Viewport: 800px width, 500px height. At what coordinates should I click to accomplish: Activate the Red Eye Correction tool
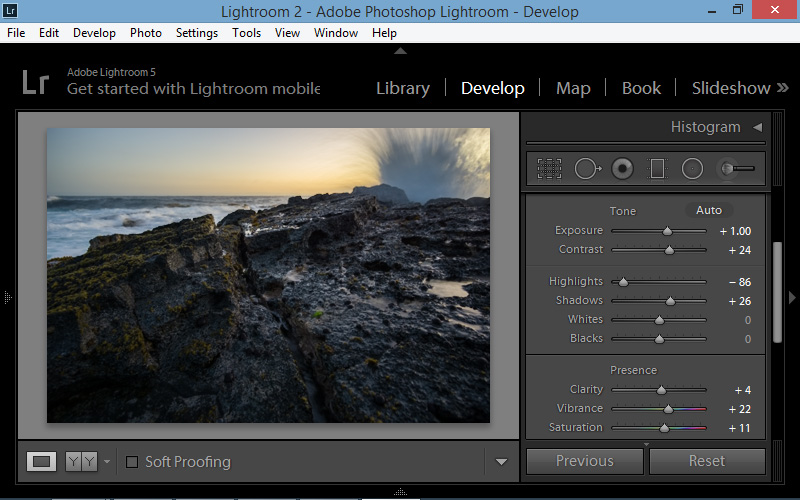(x=623, y=169)
